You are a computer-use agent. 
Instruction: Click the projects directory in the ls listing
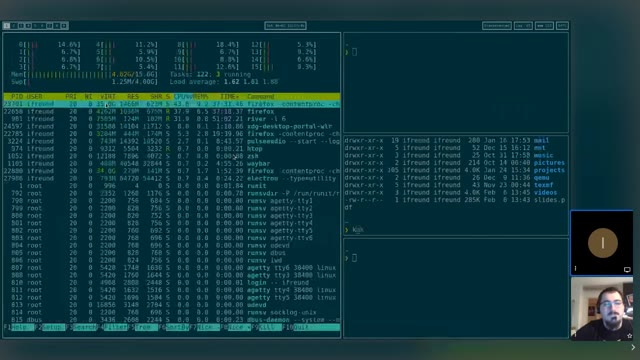tap(549, 170)
